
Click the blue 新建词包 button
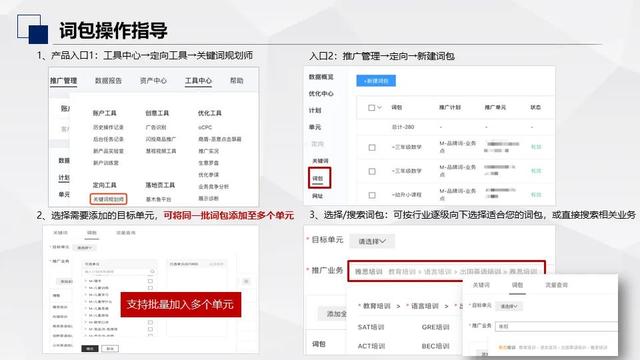pos(376,81)
